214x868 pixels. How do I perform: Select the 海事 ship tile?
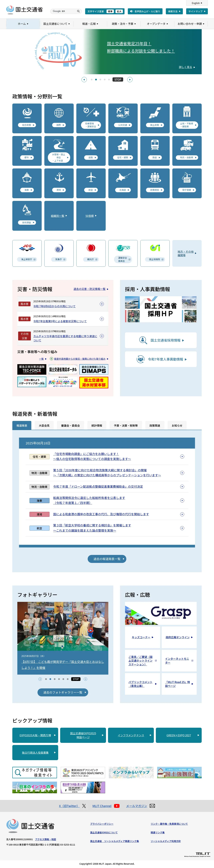click(x=27, y=183)
